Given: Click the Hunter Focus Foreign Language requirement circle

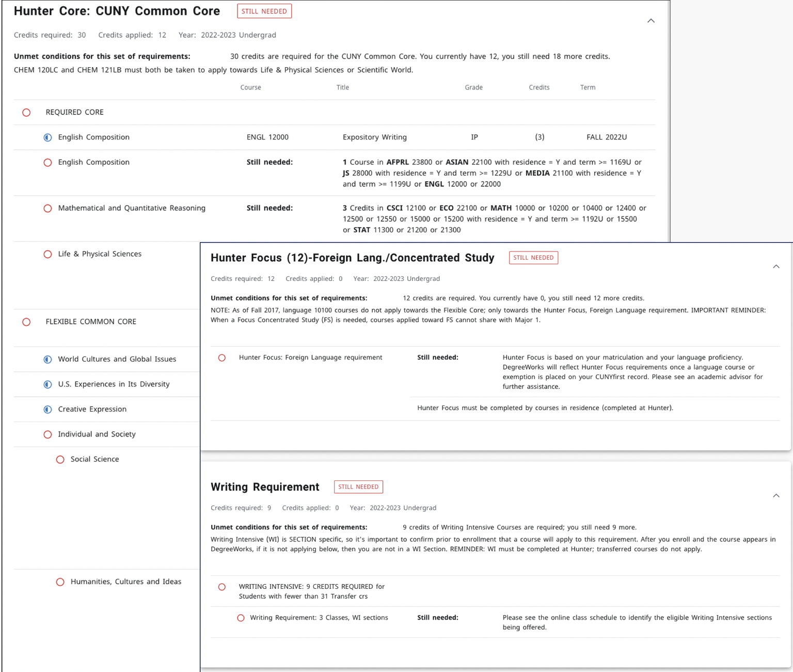Looking at the screenshot, I should (x=221, y=358).
